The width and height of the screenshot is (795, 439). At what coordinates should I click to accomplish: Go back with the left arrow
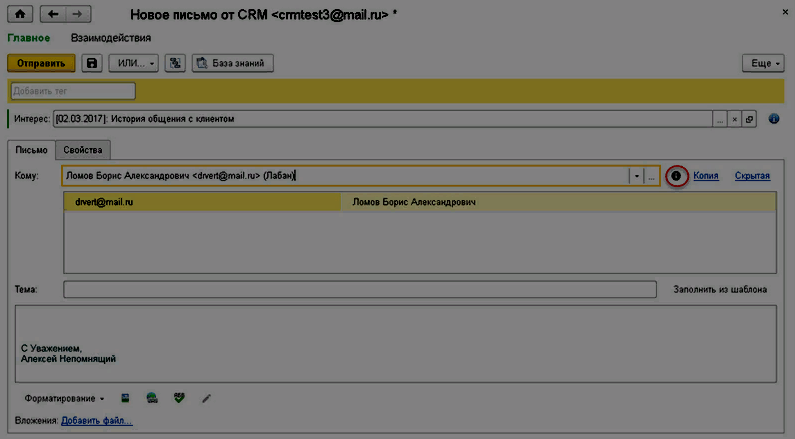(x=53, y=15)
